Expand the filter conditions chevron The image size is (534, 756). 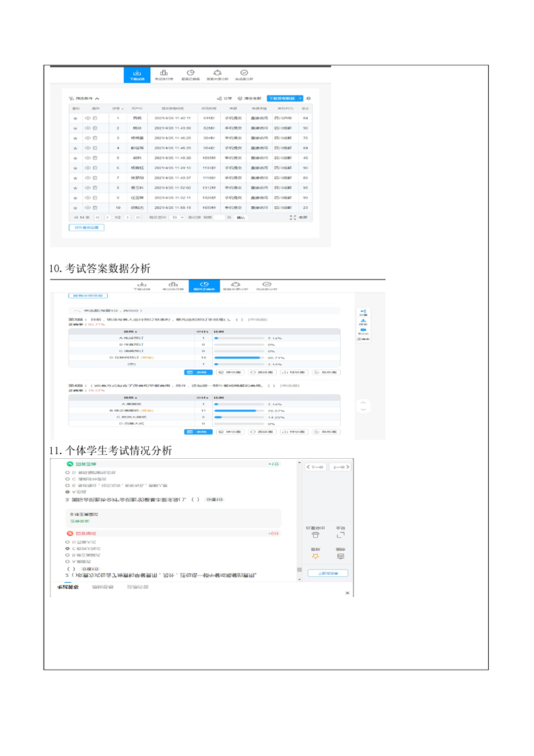(98, 98)
